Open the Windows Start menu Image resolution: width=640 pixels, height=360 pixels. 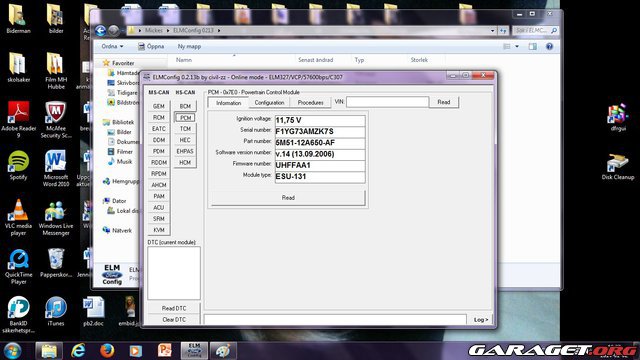[x=12, y=351]
